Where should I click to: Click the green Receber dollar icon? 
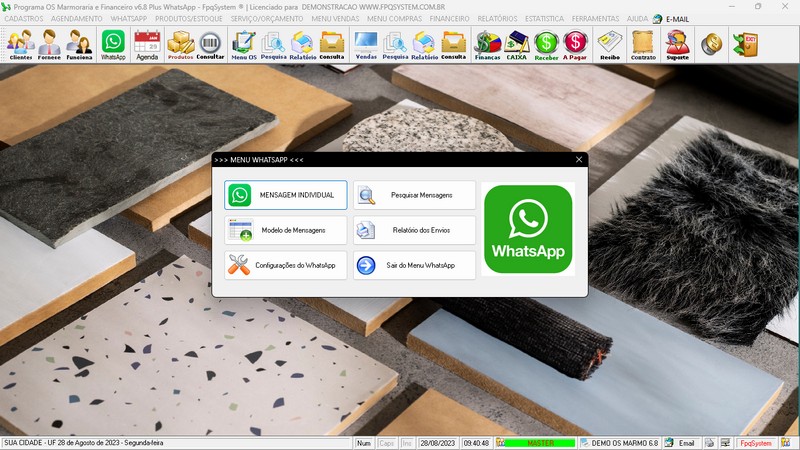click(546, 45)
